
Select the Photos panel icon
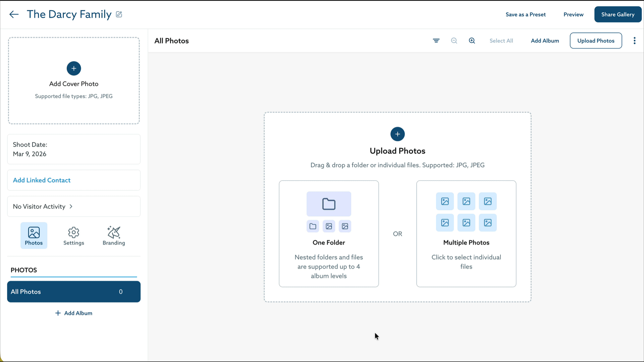(34, 235)
